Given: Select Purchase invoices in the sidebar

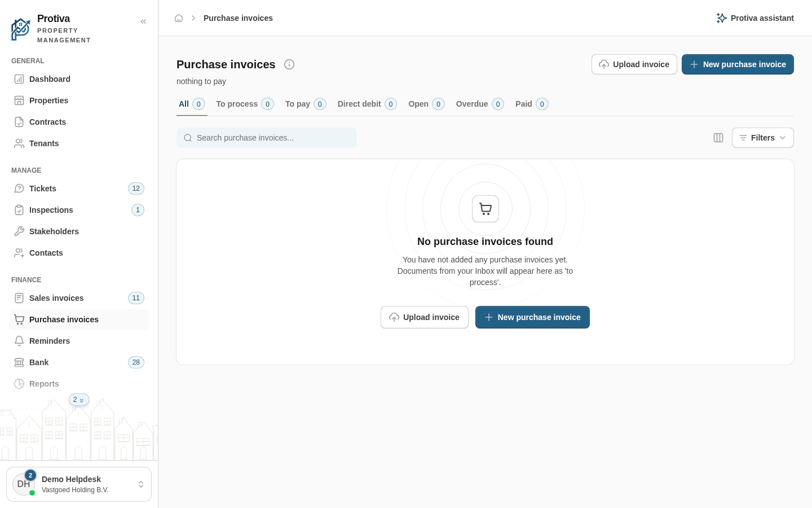Looking at the screenshot, I should tap(79, 319).
